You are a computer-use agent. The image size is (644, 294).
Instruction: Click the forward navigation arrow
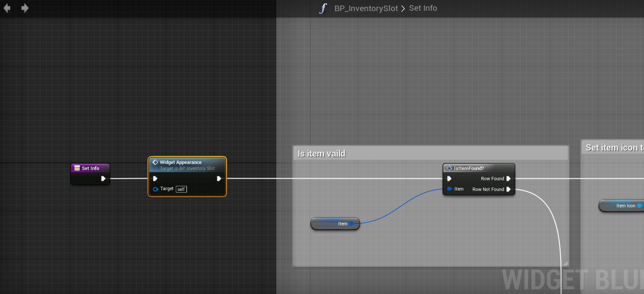tap(25, 8)
